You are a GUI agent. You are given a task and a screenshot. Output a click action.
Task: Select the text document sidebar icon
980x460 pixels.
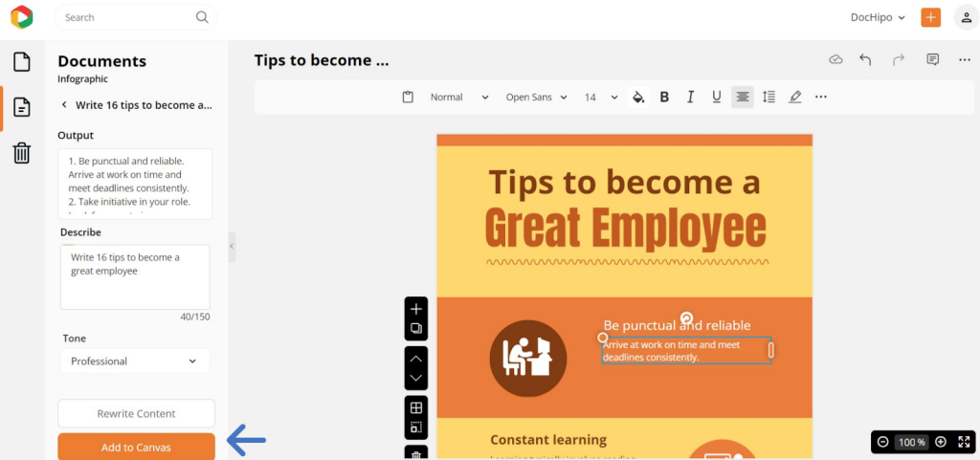pyautogui.click(x=22, y=107)
